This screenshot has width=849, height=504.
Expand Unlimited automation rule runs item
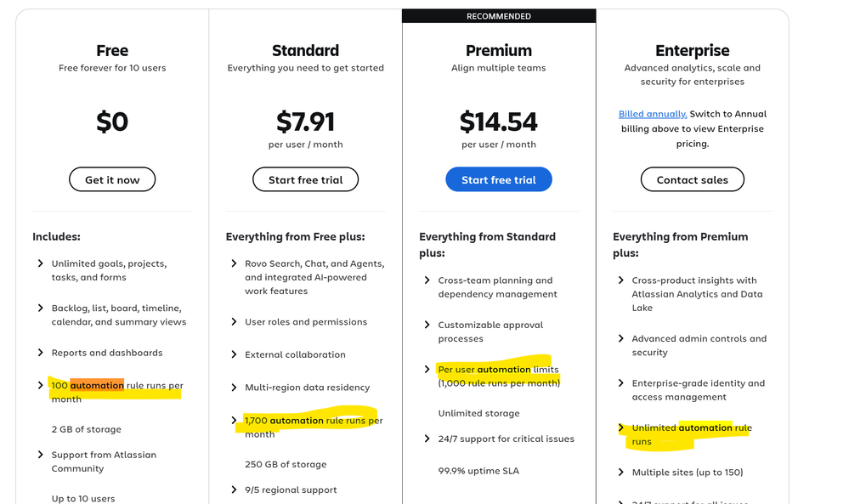point(621,428)
